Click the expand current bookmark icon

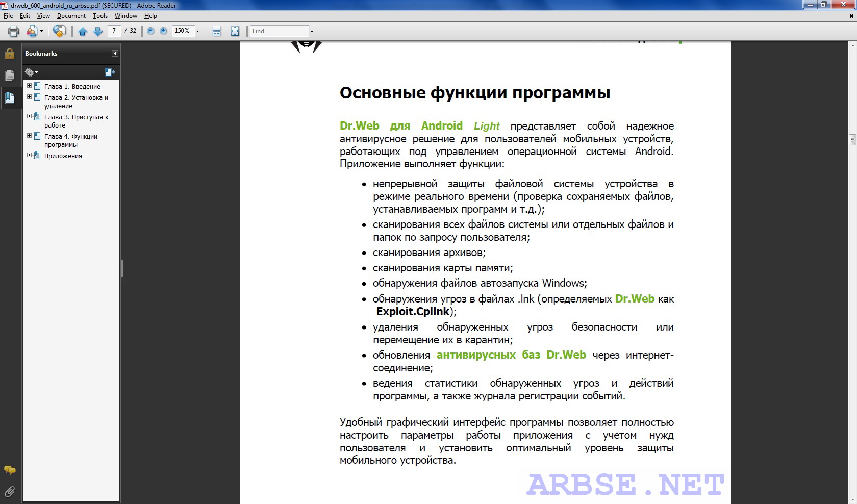(x=110, y=72)
